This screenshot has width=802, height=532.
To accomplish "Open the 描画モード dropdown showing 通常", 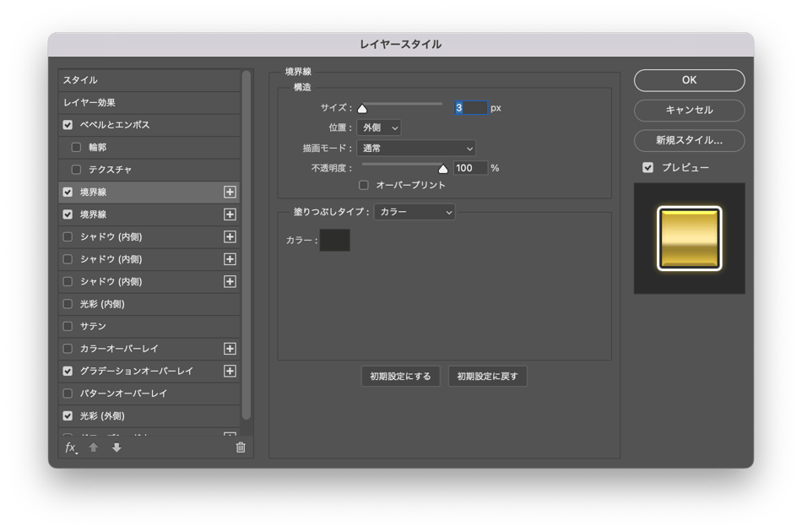I will point(416,148).
